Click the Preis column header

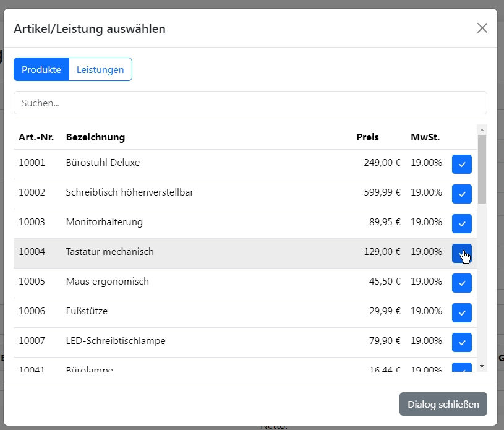pos(367,137)
